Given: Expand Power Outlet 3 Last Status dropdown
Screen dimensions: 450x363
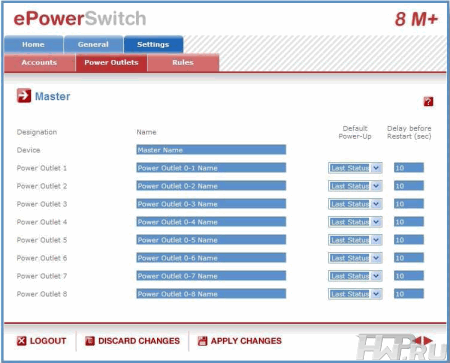Looking at the screenshot, I should [x=355, y=204].
